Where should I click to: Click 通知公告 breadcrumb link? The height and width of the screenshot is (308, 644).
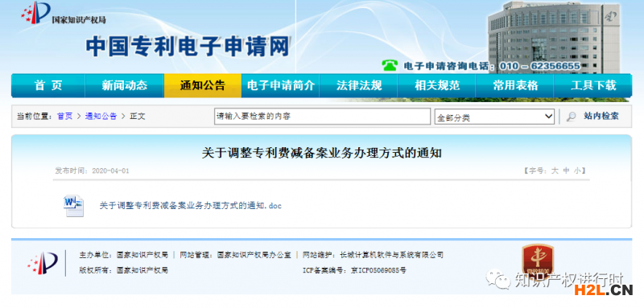point(101,117)
